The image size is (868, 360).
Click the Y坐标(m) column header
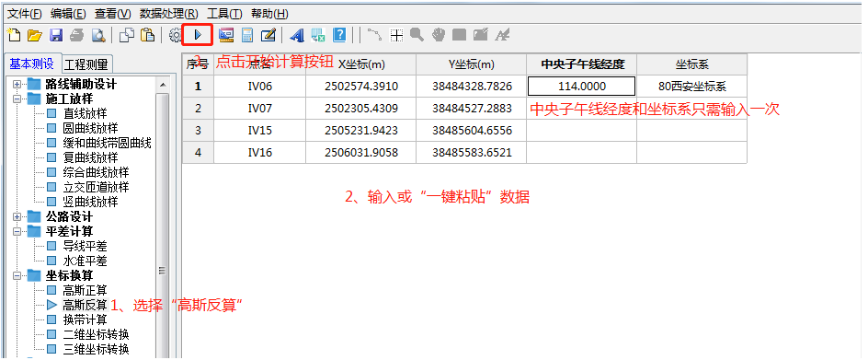471,64
